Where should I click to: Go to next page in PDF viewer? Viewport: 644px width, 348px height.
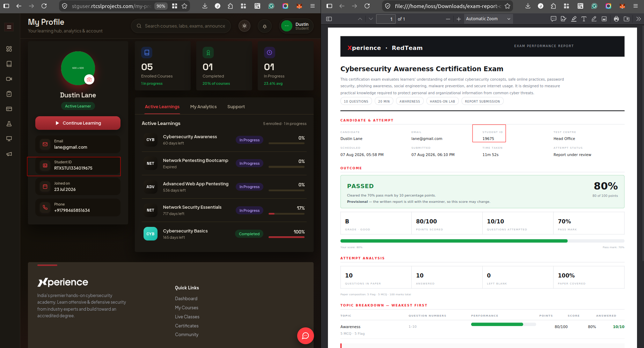coord(371,19)
